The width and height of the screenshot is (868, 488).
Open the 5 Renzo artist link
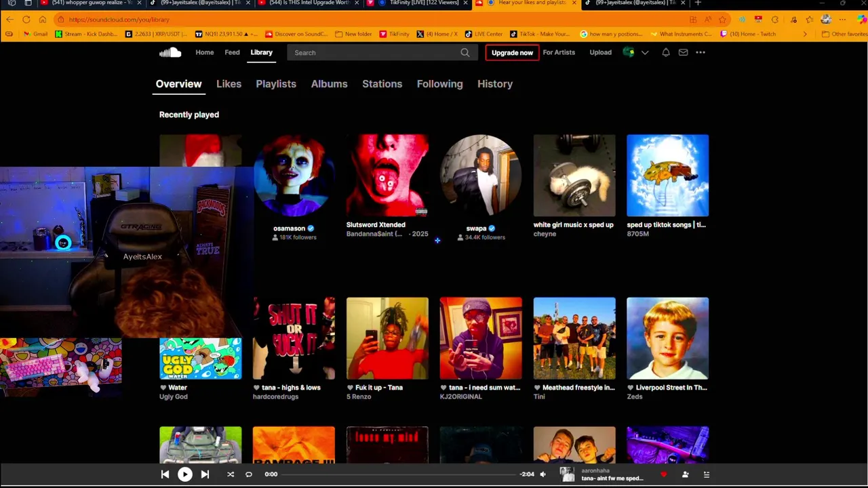click(x=359, y=396)
